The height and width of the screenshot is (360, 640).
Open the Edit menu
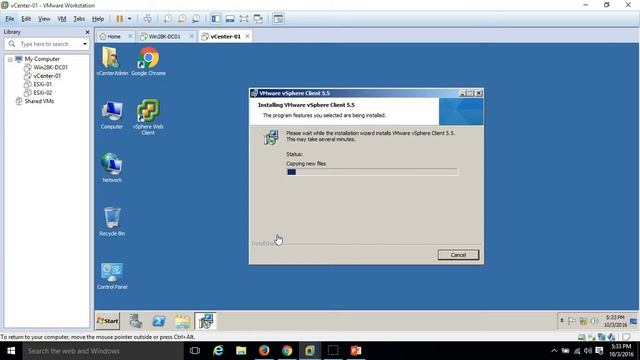pos(26,19)
